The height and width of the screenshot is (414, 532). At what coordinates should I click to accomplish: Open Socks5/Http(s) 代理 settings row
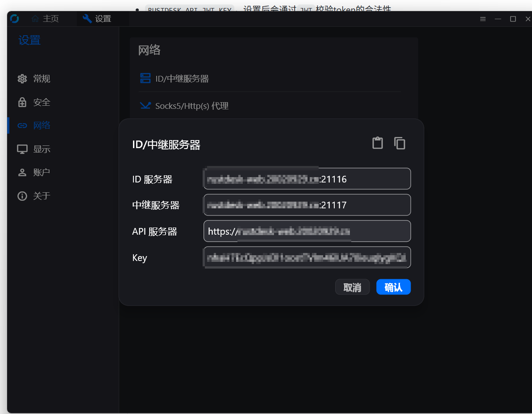pyautogui.click(x=192, y=106)
